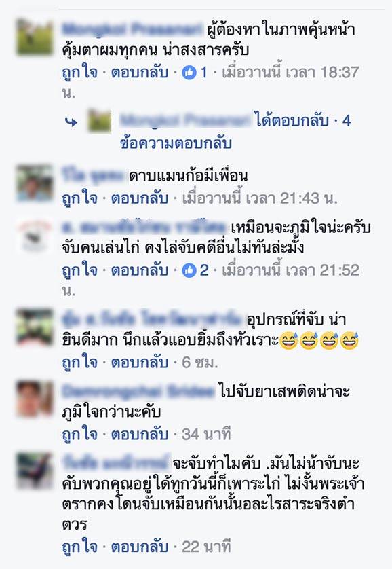Reply to the 'ดาบแมนก้อมีเพื่อน' comment
This screenshot has height=569, width=392.
(x=140, y=199)
